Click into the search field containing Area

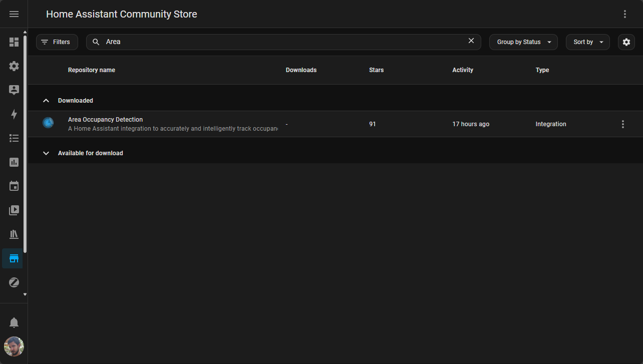tap(280, 42)
